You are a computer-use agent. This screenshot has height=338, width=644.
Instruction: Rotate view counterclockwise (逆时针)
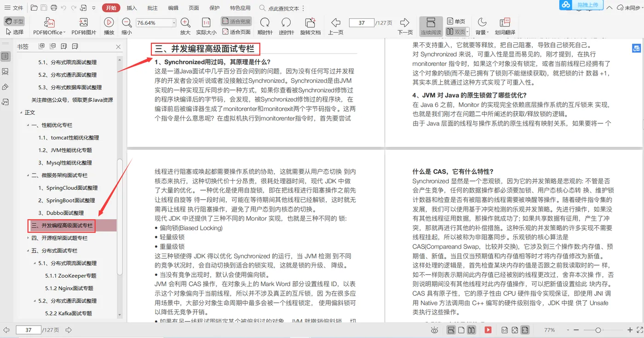pos(286,26)
